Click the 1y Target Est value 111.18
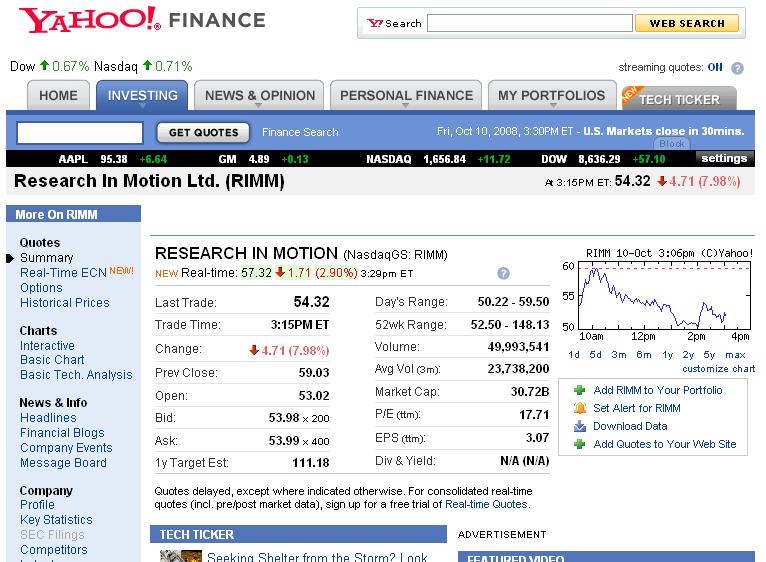The width and height of the screenshot is (766, 562). click(x=311, y=463)
